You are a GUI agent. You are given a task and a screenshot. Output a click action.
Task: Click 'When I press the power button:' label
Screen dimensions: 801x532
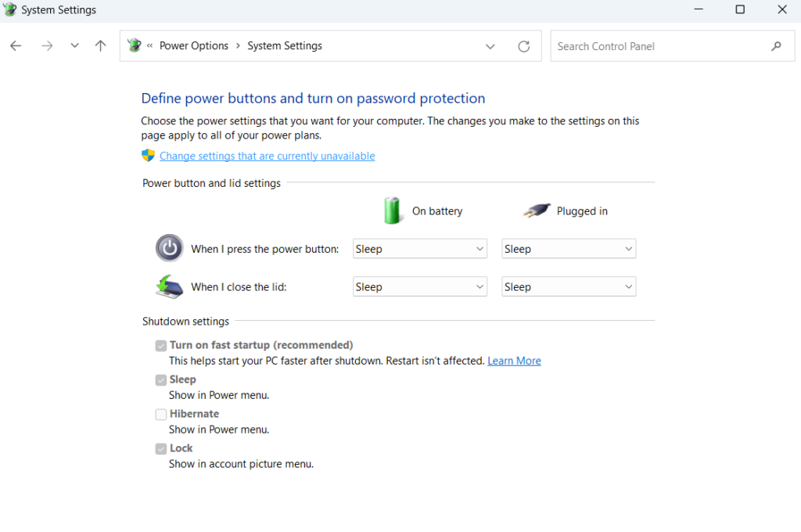click(x=264, y=249)
